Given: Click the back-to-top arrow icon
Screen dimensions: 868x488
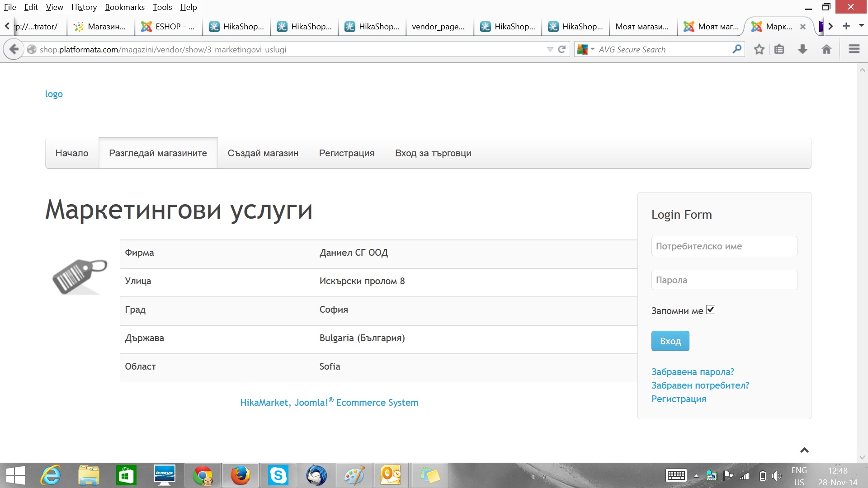Looking at the screenshot, I should (804, 450).
